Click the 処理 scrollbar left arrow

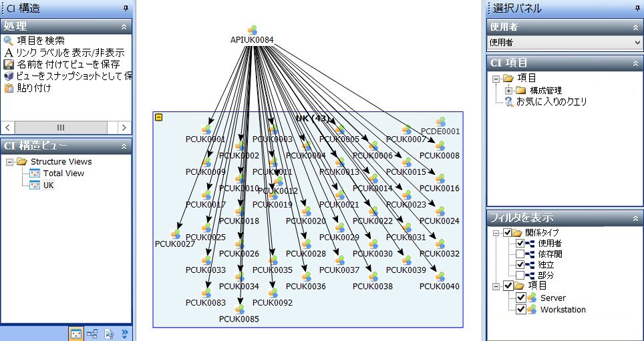pos(7,127)
